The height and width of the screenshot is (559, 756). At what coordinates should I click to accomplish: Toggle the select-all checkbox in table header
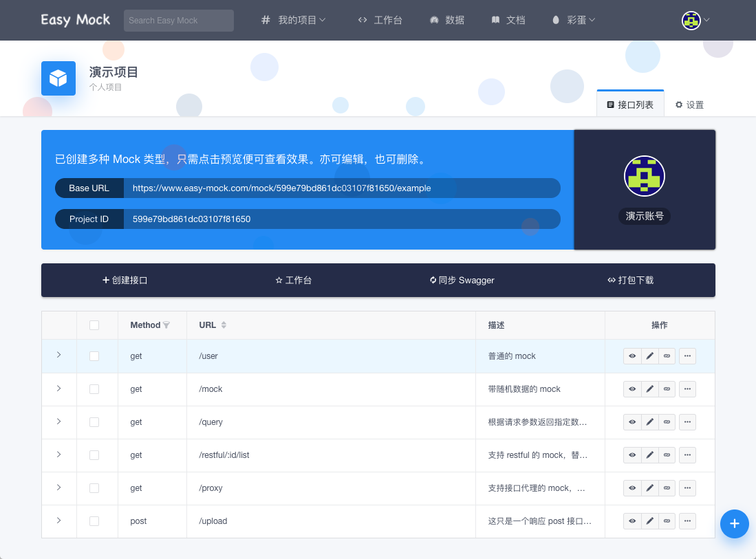coord(94,325)
